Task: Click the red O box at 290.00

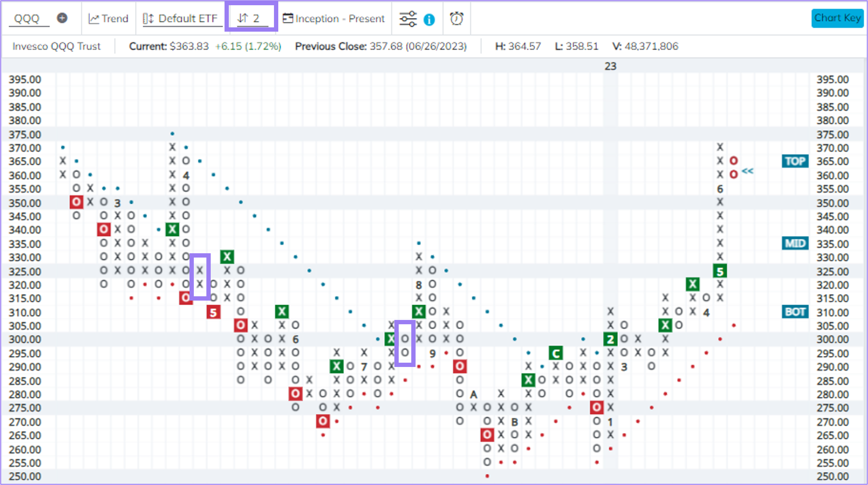Action: pyautogui.click(x=459, y=366)
